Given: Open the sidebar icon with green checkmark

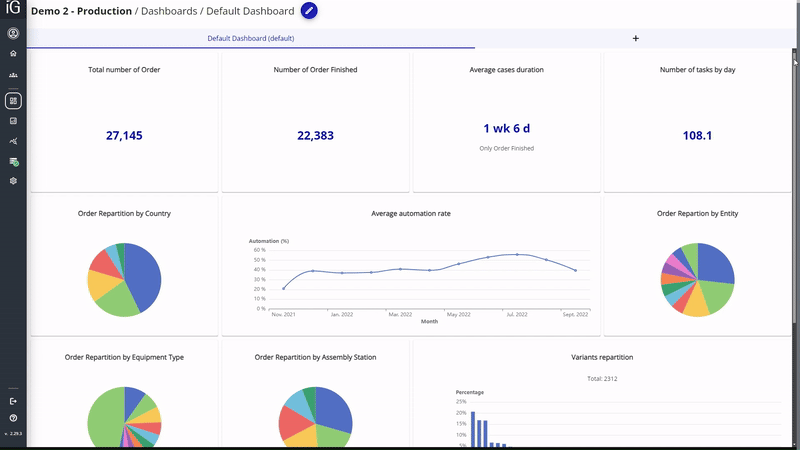Looking at the screenshot, I should pyautogui.click(x=13, y=161).
